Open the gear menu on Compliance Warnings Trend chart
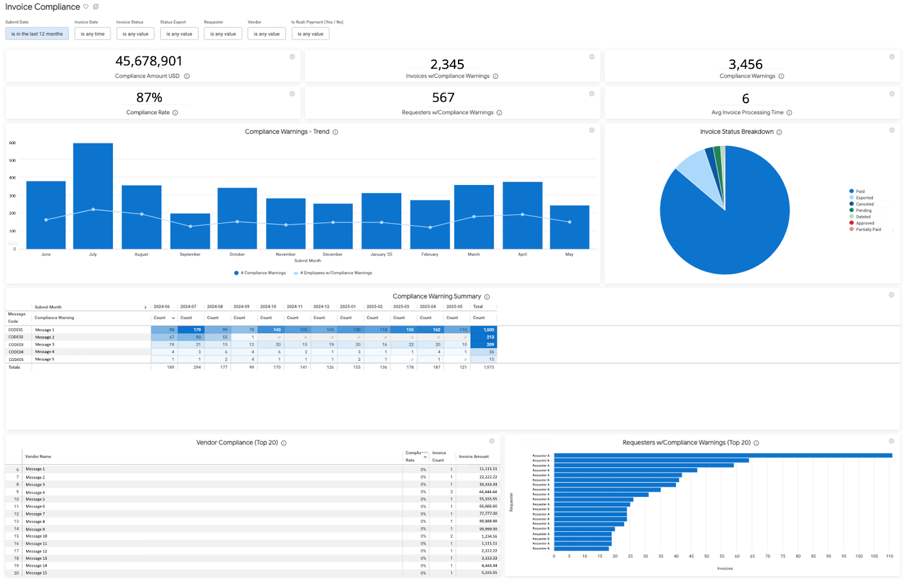Screen dimensions: 908x588 pyautogui.click(x=592, y=130)
